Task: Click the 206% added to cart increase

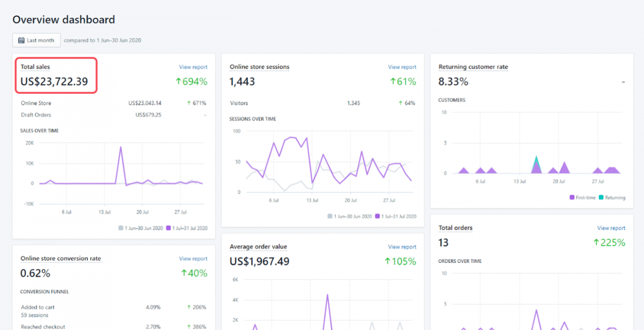Action: [x=196, y=307]
